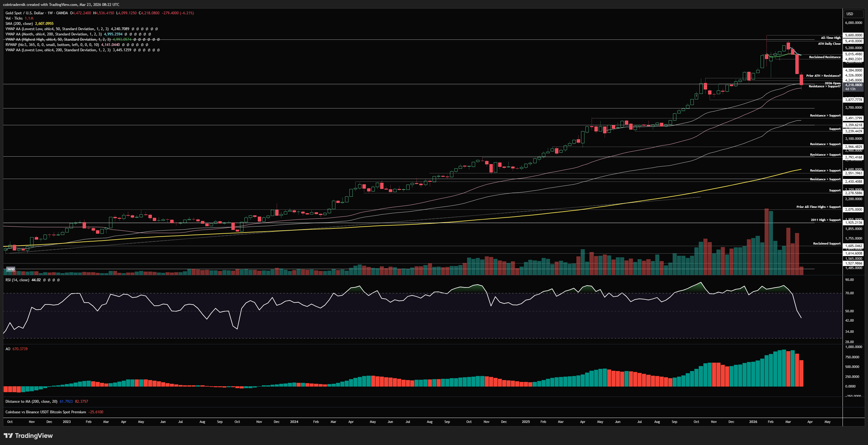Click the RVWAP indicator legend entry
The height and width of the screenshot is (445, 868).
tap(52, 44)
